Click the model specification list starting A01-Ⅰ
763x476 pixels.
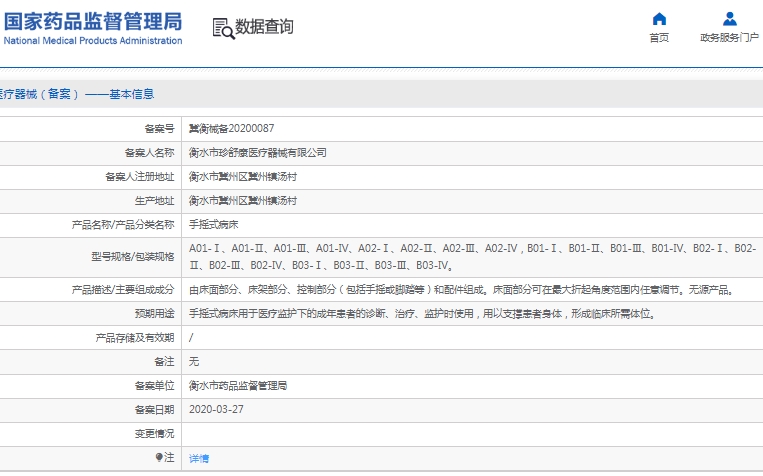(472, 257)
